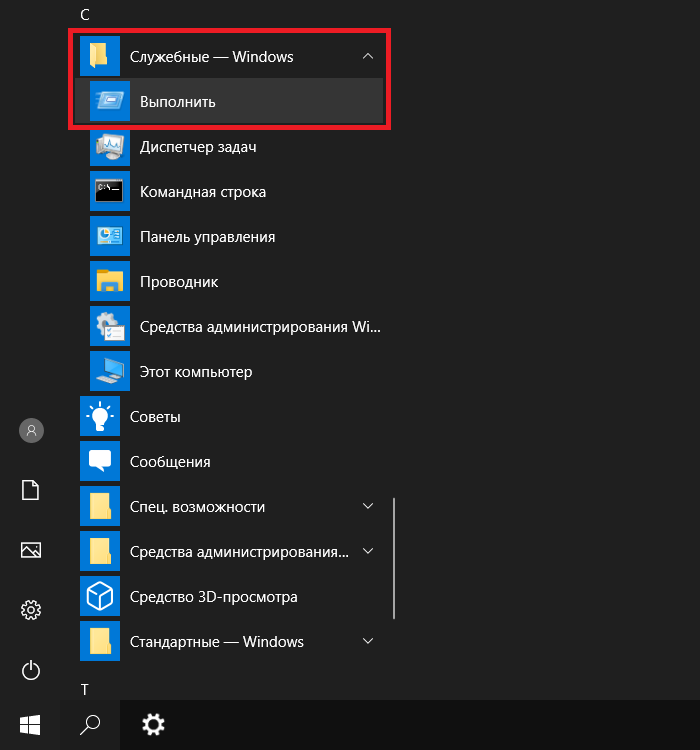Select the Проводник label
This screenshot has width=700, height=750.
coord(179,282)
